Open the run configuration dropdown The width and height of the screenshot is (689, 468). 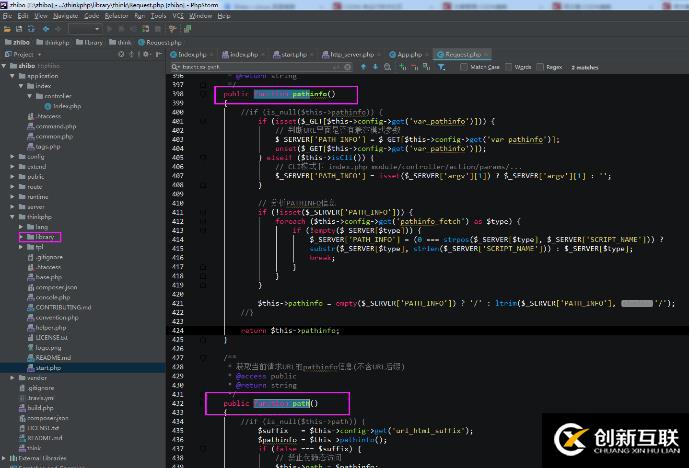point(85,29)
